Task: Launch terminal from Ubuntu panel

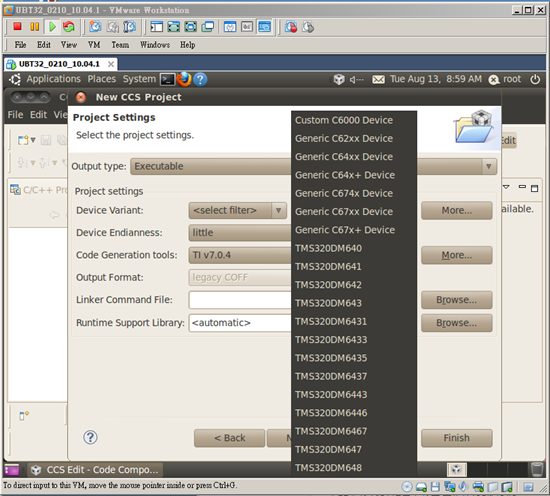Action: pos(167,79)
